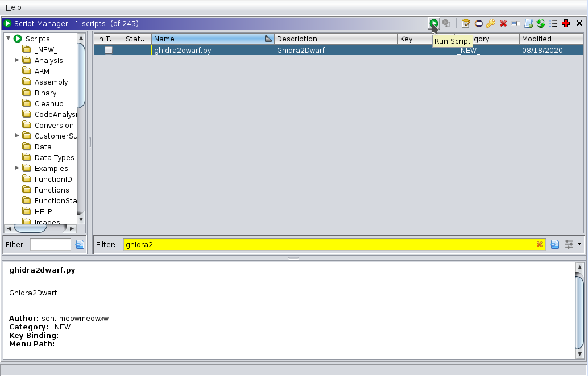Select the CodeAnalysi folder

pos(56,115)
